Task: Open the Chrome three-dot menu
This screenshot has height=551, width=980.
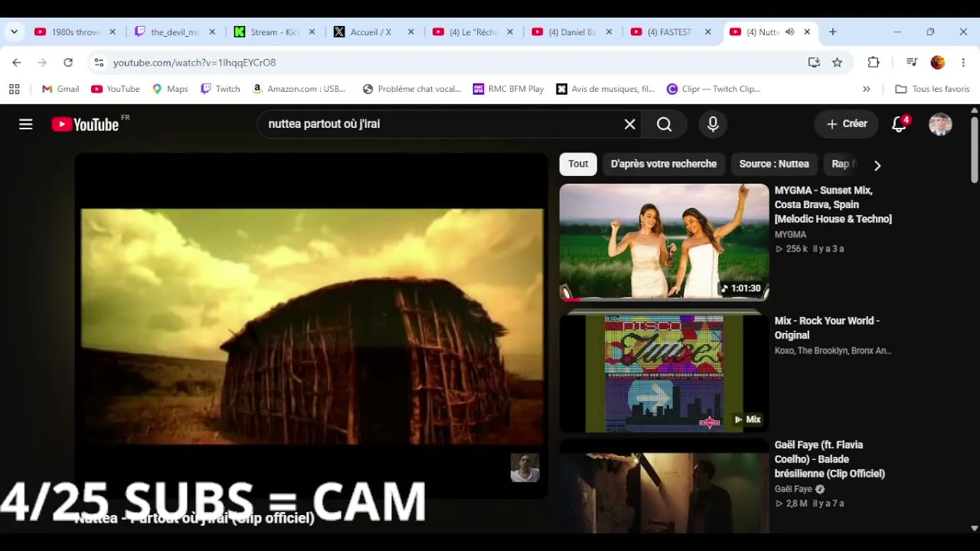Action: [963, 63]
